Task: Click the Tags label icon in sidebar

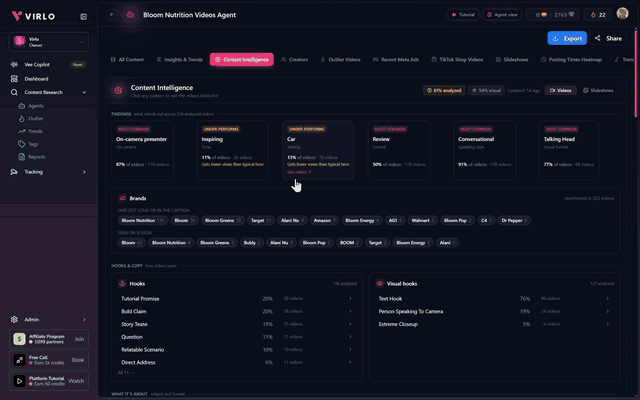Action: pyautogui.click(x=22, y=144)
